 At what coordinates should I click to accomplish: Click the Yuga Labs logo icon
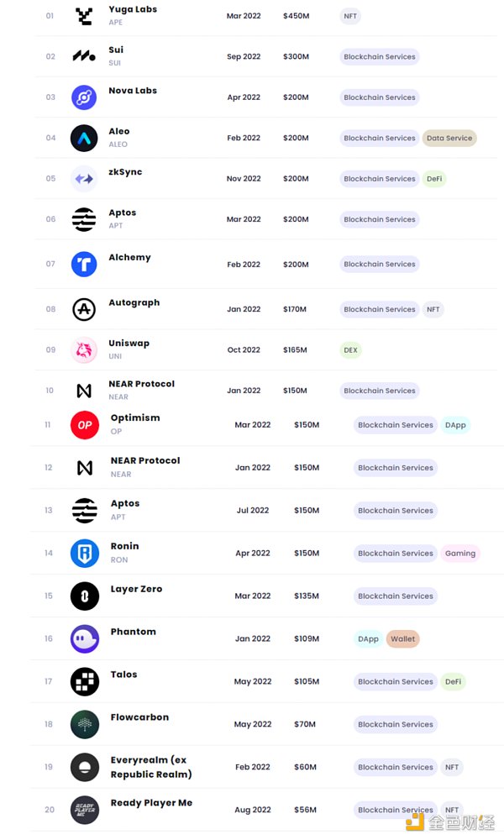coord(84,16)
